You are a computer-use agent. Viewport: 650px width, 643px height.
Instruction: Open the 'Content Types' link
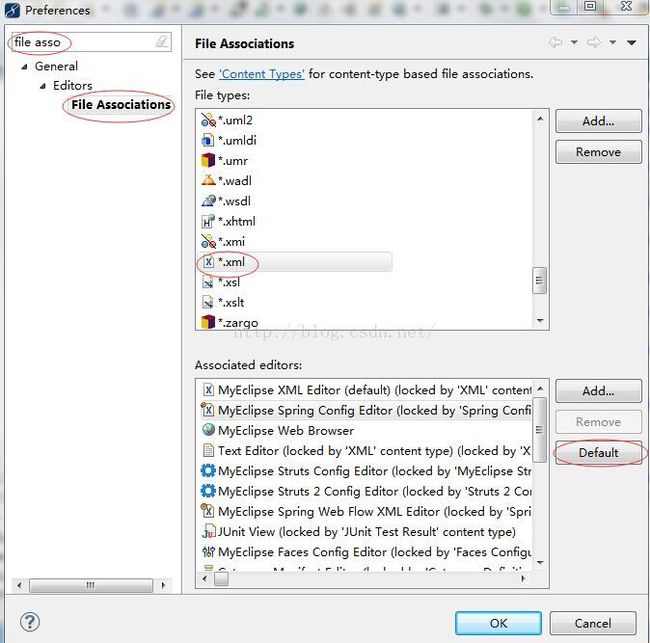click(x=262, y=74)
